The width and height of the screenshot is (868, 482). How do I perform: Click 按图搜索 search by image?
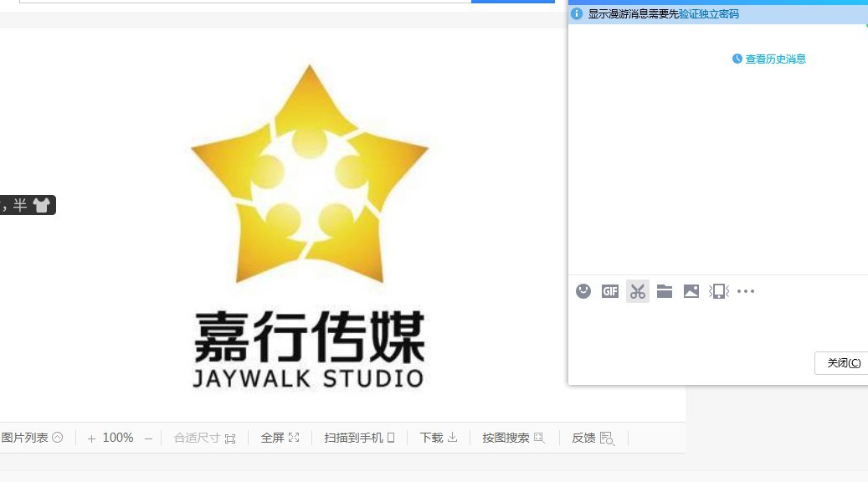[513, 438]
